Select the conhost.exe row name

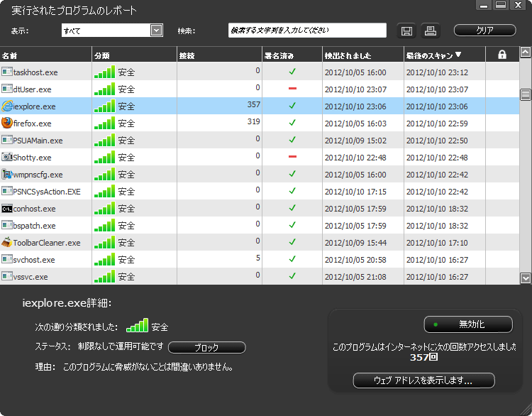(34, 209)
